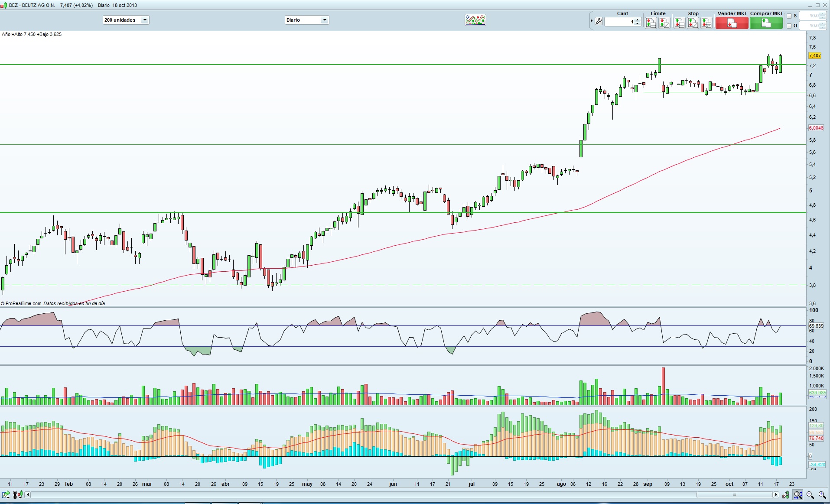Open trading preferences wrench in order panel
The width and height of the screenshot is (830, 504).
[599, 21]
